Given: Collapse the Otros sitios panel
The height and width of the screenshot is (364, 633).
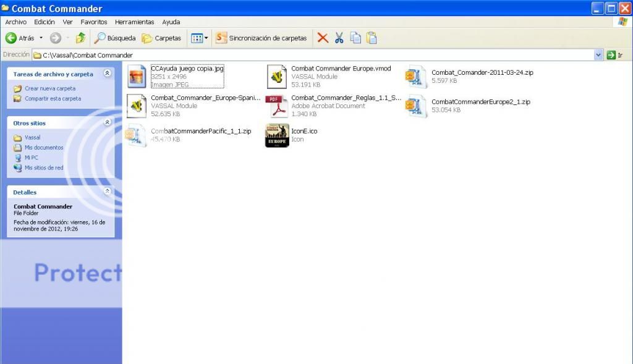Looking at the screenshot, I should 107,122.
